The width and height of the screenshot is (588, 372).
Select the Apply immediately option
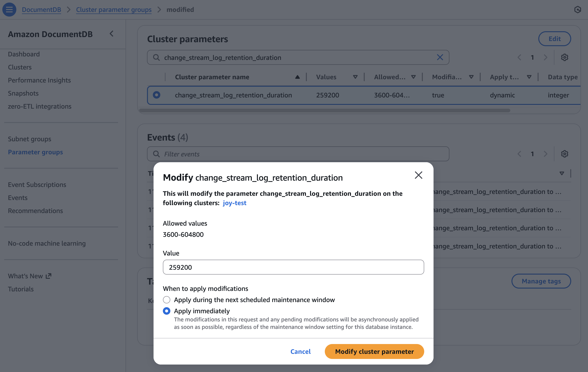167,311
